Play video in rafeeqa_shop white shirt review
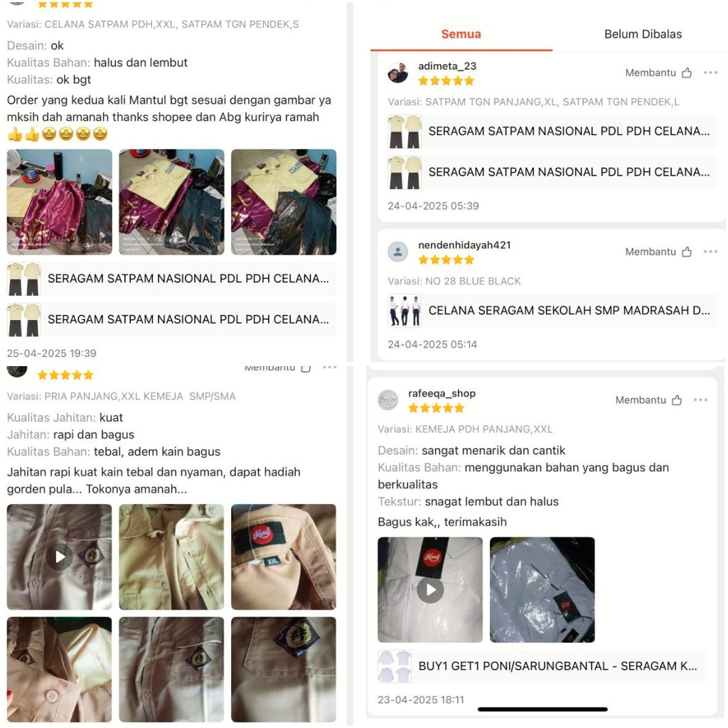This screenshot has height=728, width=728. [430, 589]
